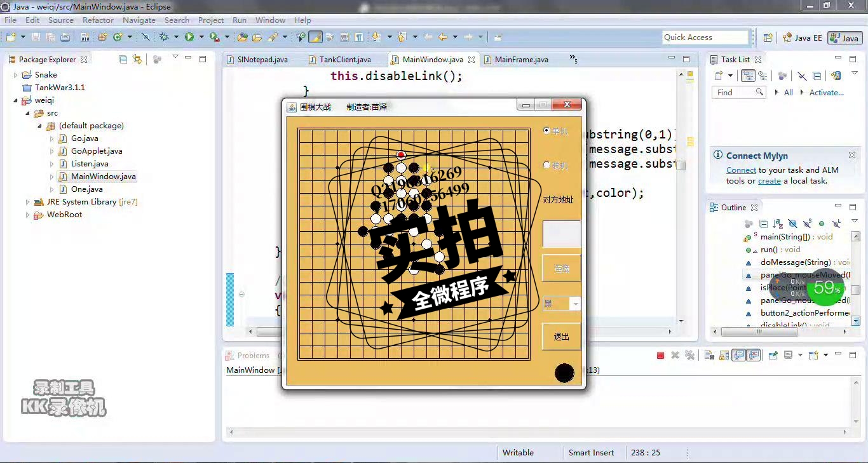The height and width of the screenshot is (463, 868).
Task: Click the Run Last Tool icon
Action: coord(215,37)
